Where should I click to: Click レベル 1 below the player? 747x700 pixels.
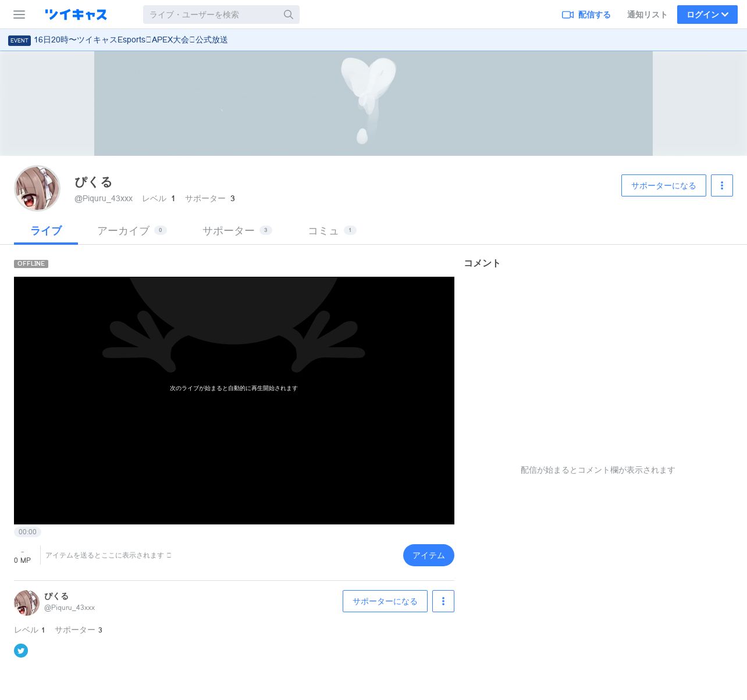tap(30, 630)
